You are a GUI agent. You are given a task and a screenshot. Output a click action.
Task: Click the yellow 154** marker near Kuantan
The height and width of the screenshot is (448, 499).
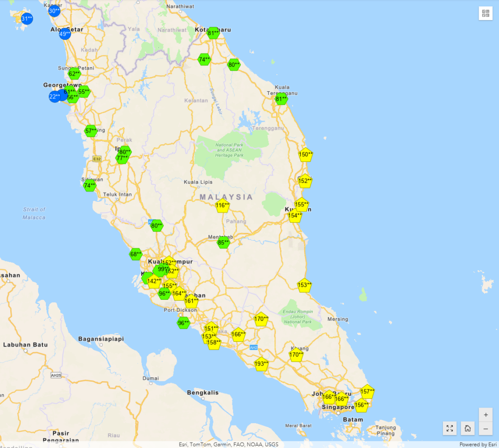pyautogui.click(x=295, y=215)
